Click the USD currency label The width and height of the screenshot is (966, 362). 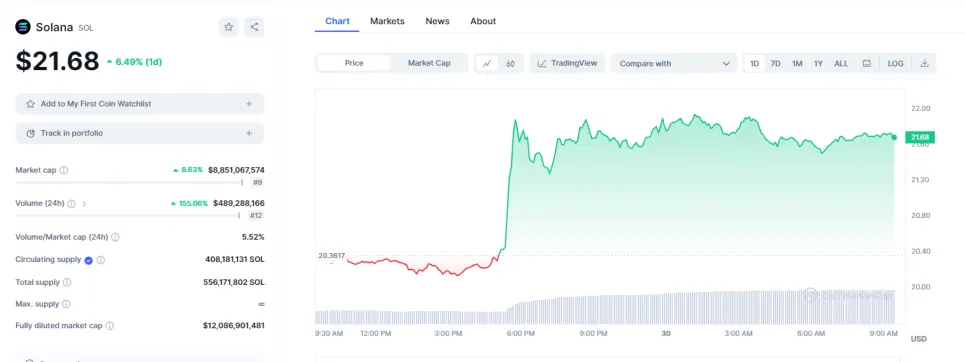[919, 339]
